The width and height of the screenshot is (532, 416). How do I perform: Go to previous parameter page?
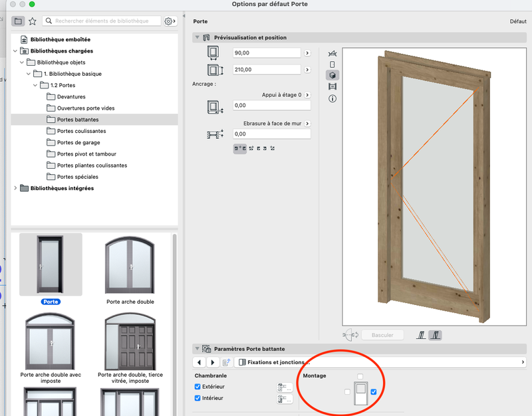[x=199, y=362]
